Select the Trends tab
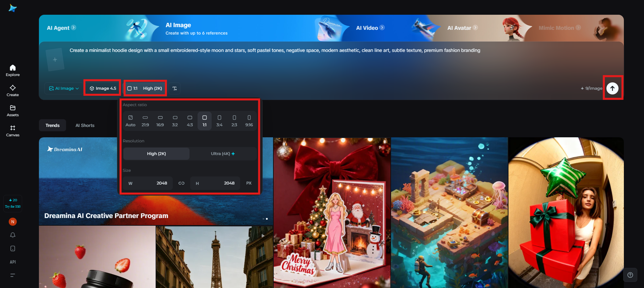 click(x=53, y=125)
